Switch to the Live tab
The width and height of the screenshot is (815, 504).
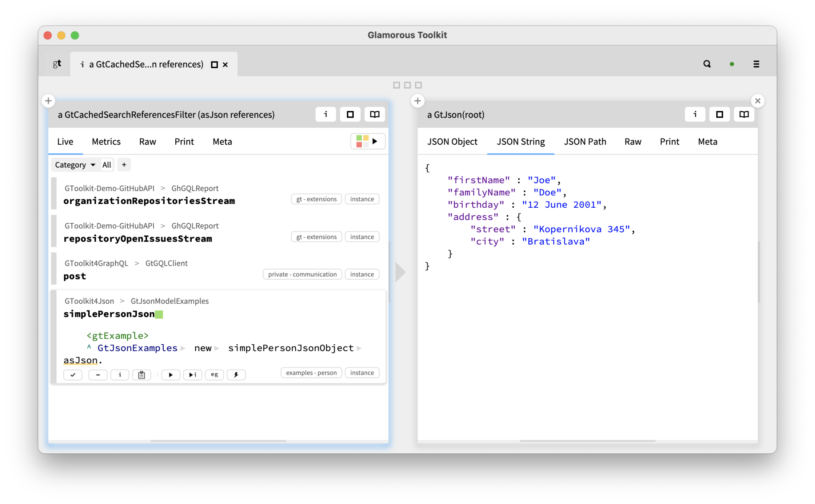pos(65,142)
